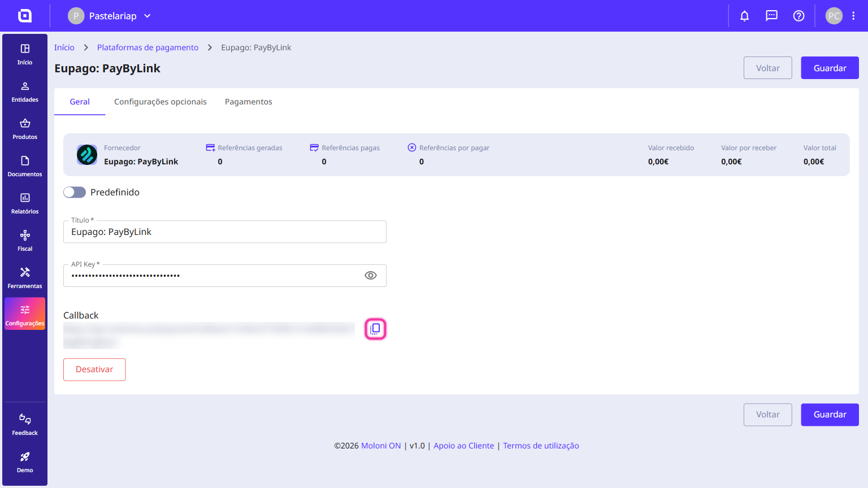868x488 pixels.
Task: Switch to the Pagamentos tab
Action: pos(249,102)
